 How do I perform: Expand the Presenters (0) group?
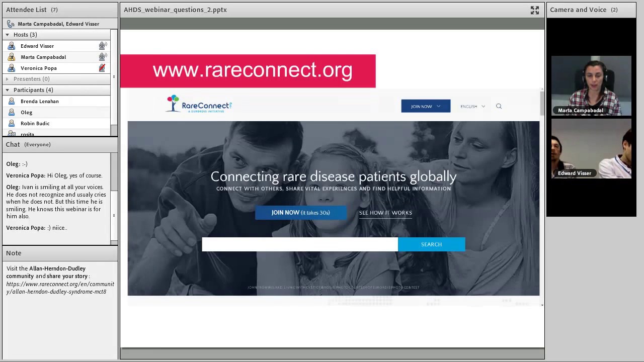7,79
